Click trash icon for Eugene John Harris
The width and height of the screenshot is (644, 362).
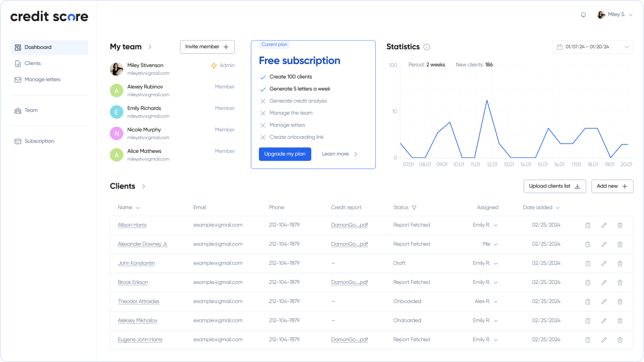620,340
